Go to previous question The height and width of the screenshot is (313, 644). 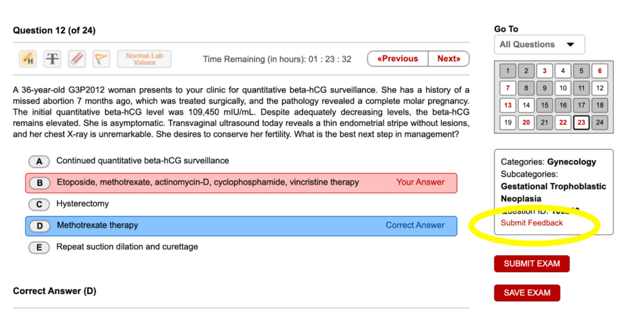(x=397, y=59)
